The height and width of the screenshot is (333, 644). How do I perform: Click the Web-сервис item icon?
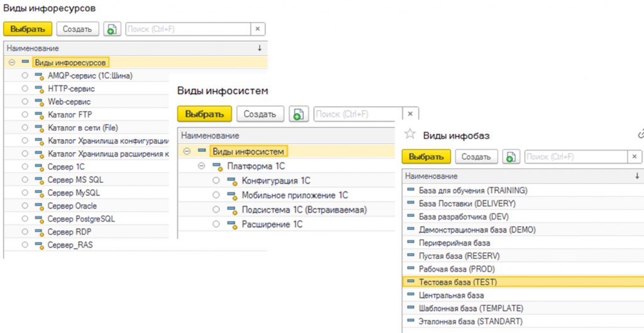pos(39,102)
